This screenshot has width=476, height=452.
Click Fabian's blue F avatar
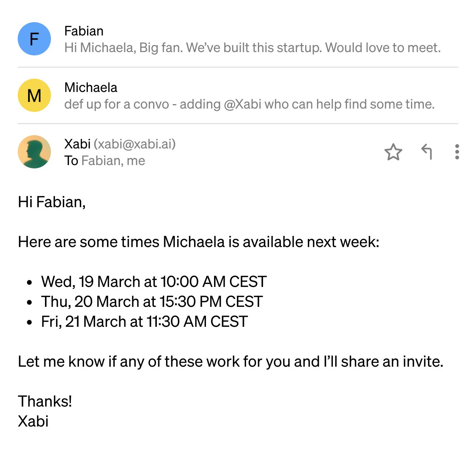34,39
